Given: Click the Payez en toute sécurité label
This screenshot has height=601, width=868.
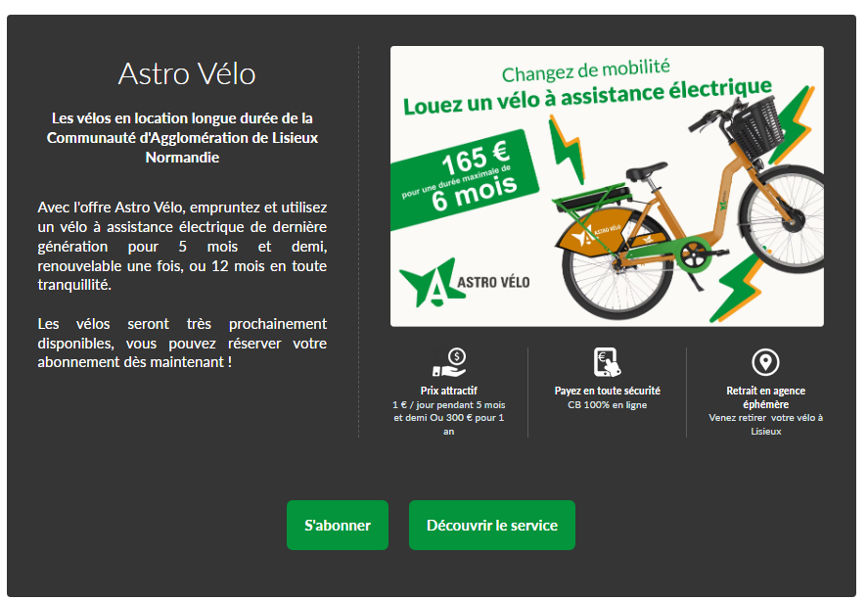Looking at the screenshot, I should click(608, 391).
